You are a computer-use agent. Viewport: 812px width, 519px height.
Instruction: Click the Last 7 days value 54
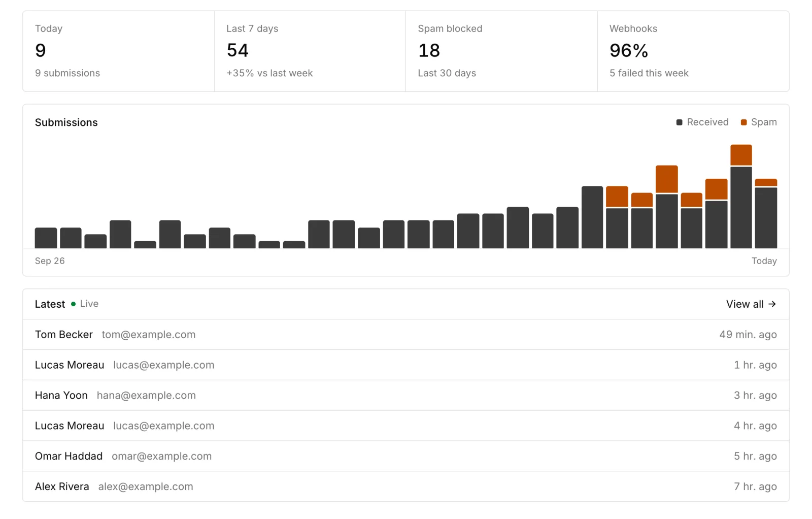click(238, 50)
